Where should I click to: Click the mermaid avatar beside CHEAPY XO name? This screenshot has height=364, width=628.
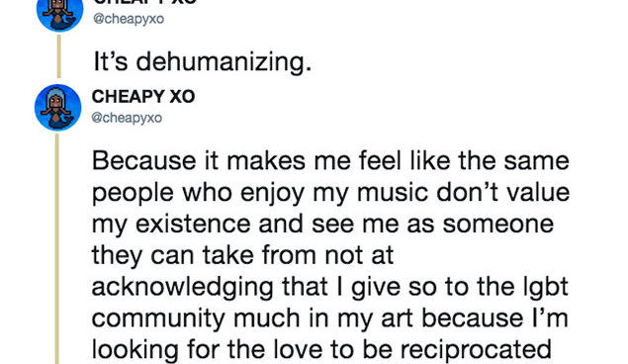click(x=58, y=107)
